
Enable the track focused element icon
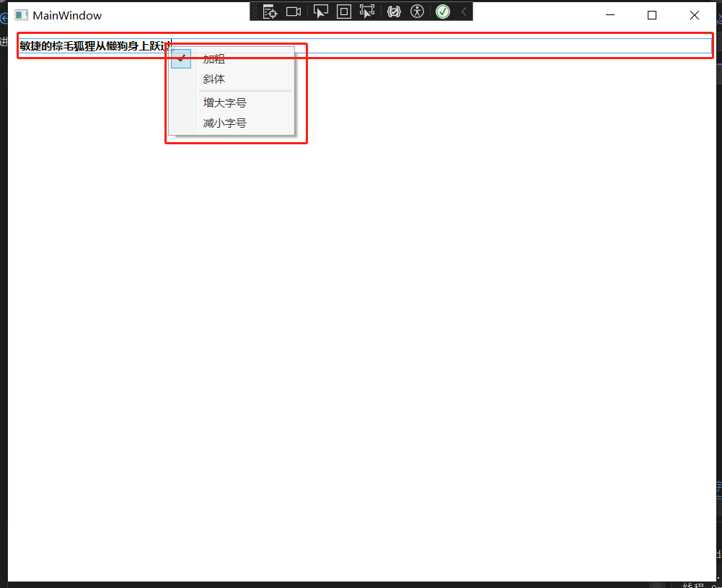click(367, 12)
